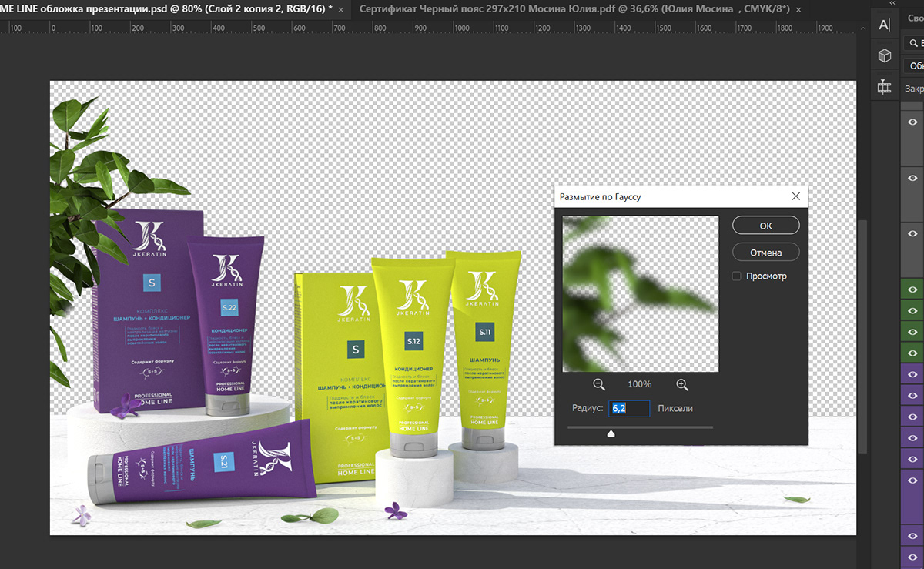Click the Радиус value input field
This screenshot has width=924, height=569.
(x=629, y=408)
